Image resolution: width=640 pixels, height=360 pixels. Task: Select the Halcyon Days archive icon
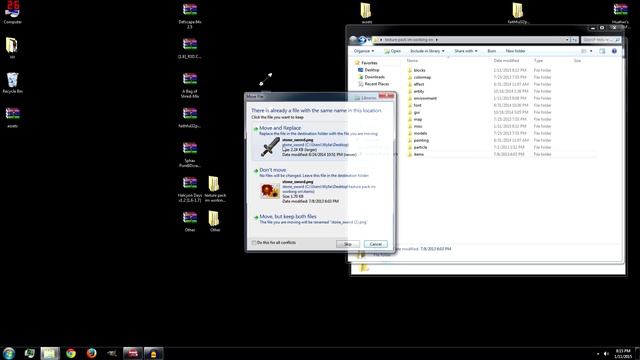coord(190,189)
